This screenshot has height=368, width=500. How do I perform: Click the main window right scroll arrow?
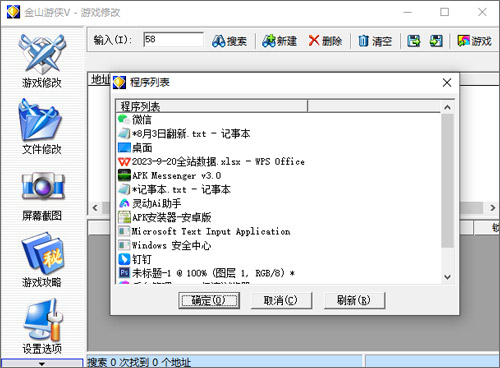coord(493,208)
